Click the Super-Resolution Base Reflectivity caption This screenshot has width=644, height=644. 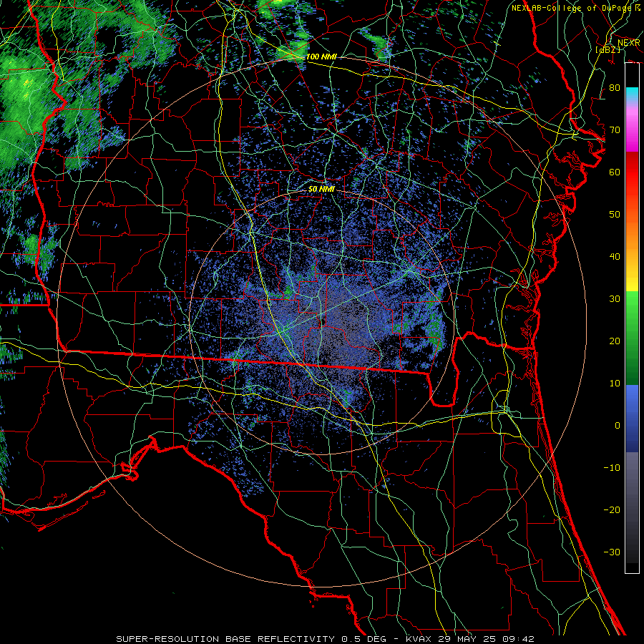326,639
